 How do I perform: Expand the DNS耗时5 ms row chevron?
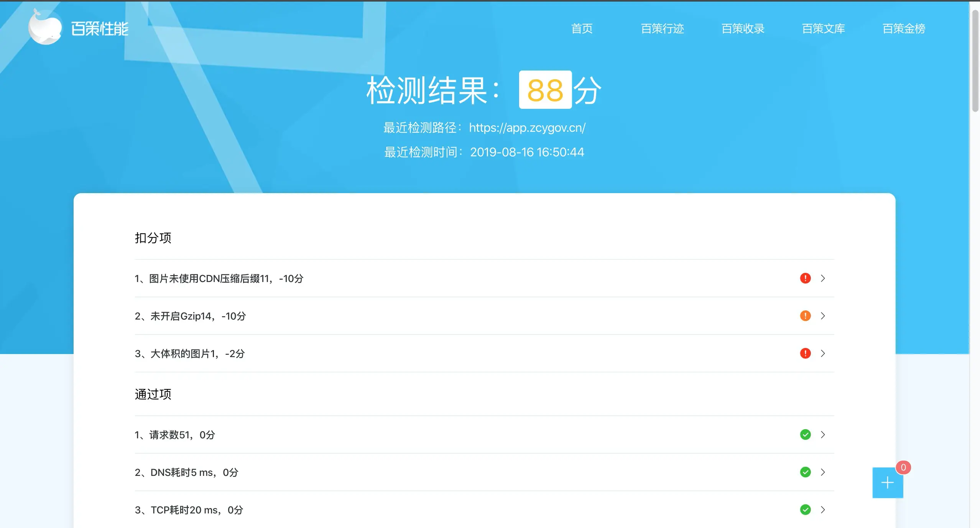(823, 472)
